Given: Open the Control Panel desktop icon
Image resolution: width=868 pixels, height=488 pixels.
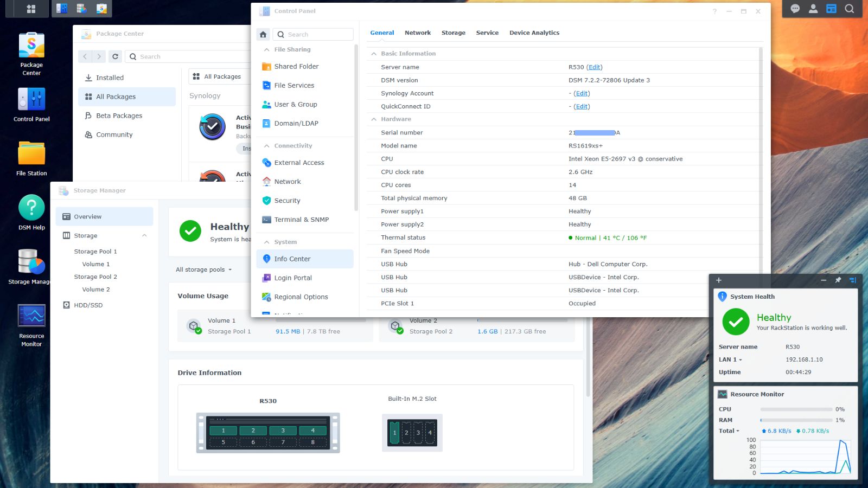Looking at the screenshot, I should point(31,105).
